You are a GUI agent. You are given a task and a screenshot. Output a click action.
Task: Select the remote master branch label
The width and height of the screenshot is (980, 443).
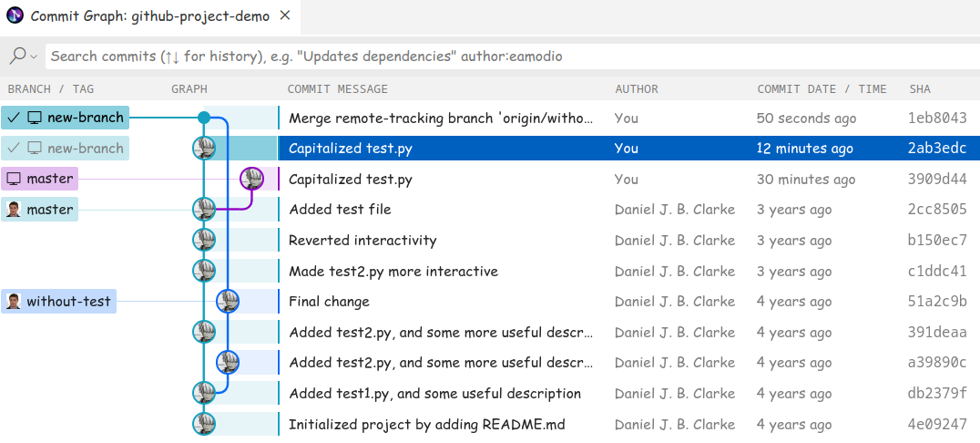(40, 210)
